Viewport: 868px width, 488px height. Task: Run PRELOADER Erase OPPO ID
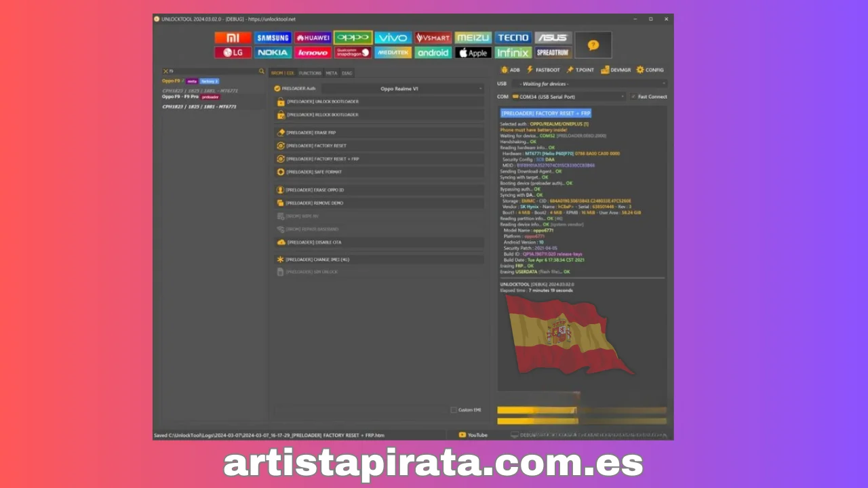point(380,190)
